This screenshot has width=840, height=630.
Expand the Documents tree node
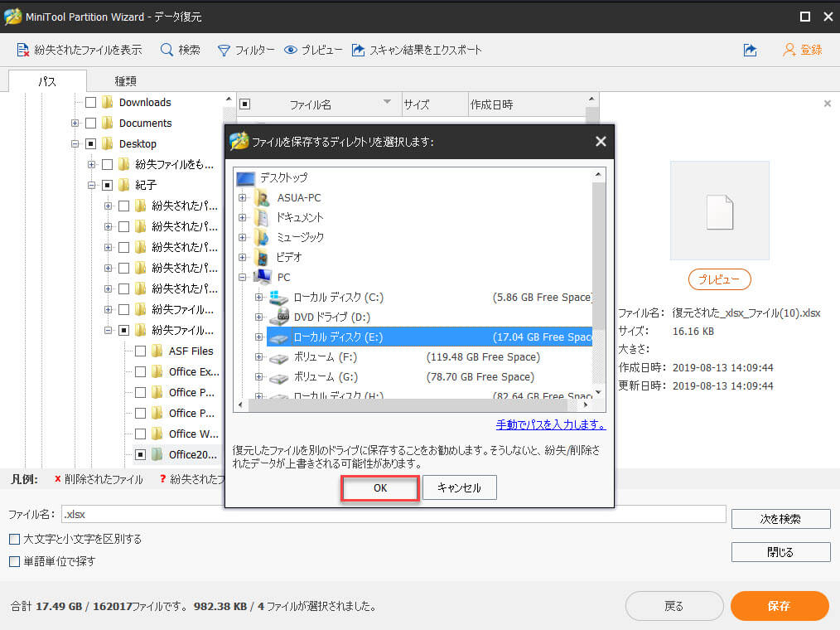pyautogui.click(x=75, y=123)
